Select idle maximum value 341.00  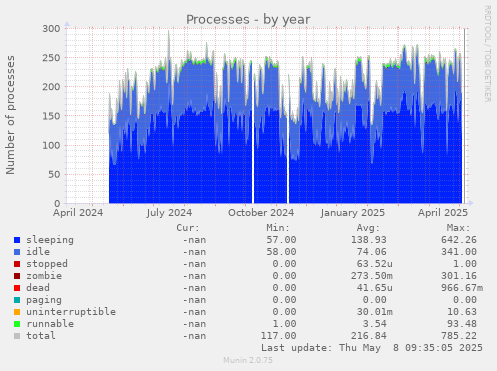(459, 252)
